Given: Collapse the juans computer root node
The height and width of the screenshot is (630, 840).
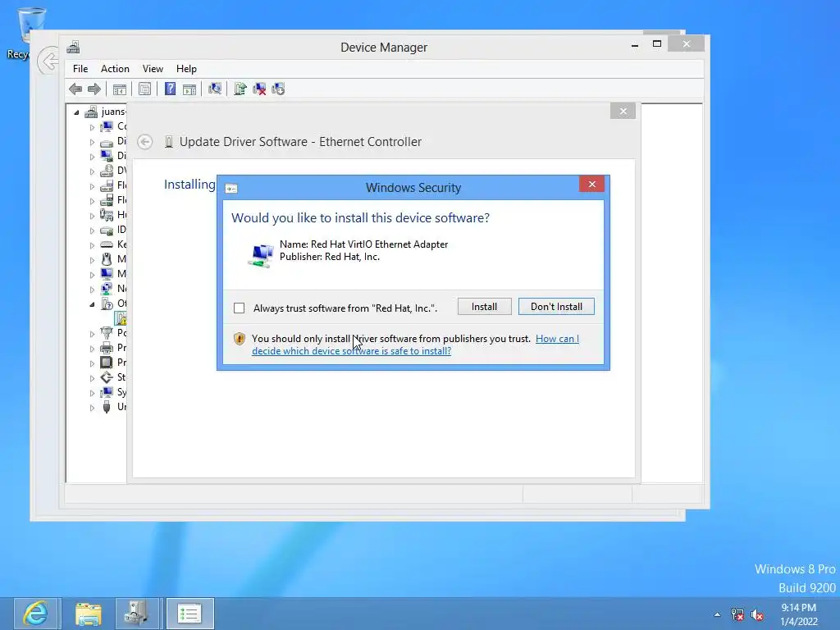Looking at the screenshot, I should tap(76, 112).
